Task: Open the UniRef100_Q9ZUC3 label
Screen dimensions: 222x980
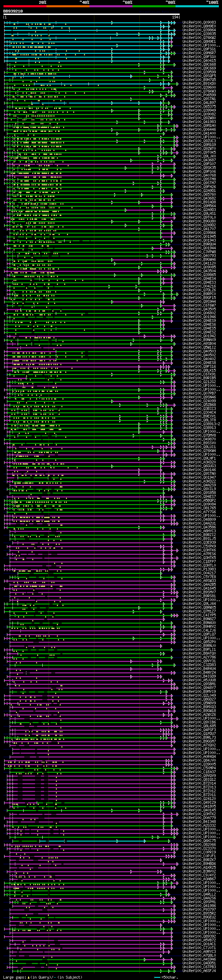Action: tap(199, 141)
